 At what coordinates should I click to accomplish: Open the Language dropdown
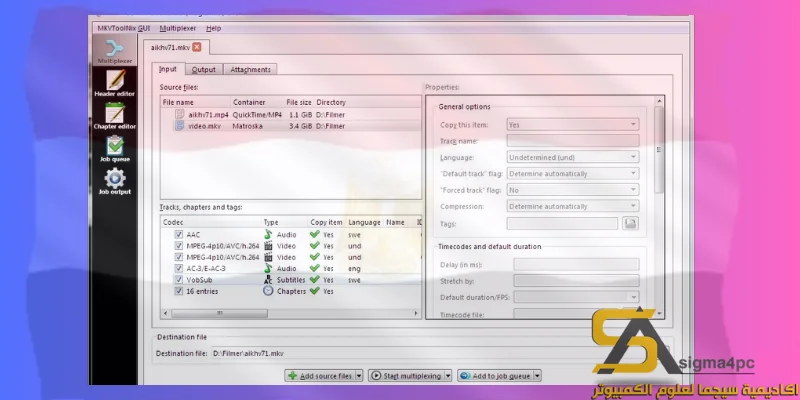[x=572, y=158]
